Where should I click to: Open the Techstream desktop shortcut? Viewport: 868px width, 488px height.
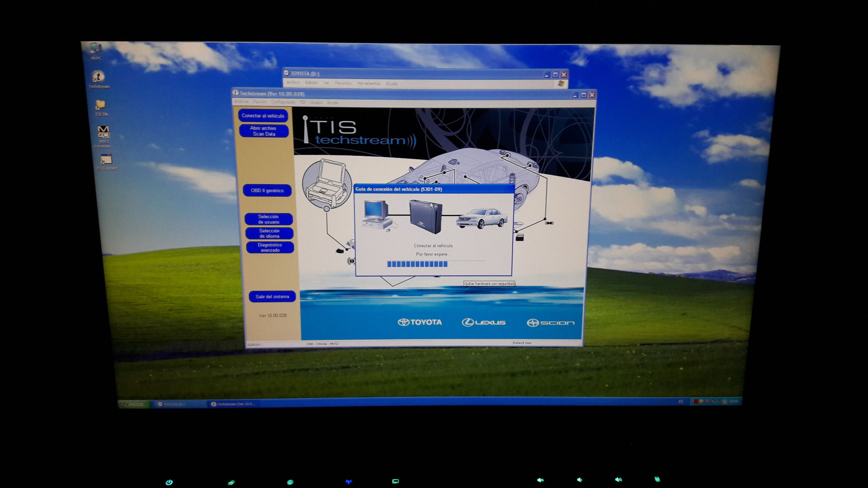pos(98,77)
